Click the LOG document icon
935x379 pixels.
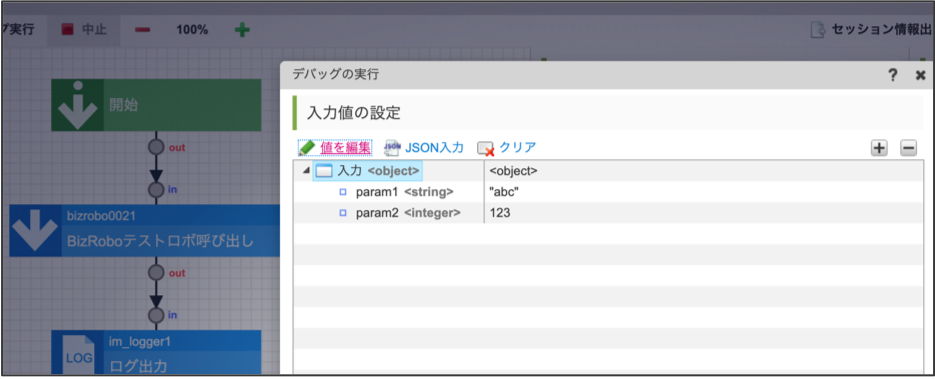coord(78,355)
